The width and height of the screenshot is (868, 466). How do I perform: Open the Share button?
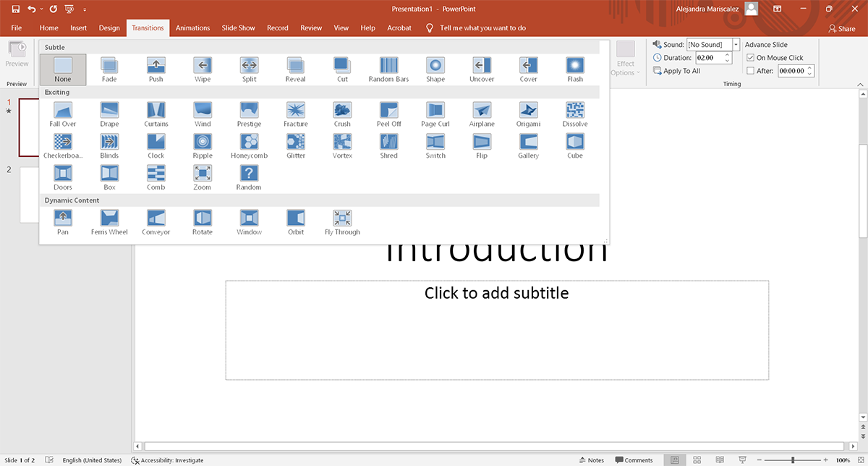tap(841, 28)
